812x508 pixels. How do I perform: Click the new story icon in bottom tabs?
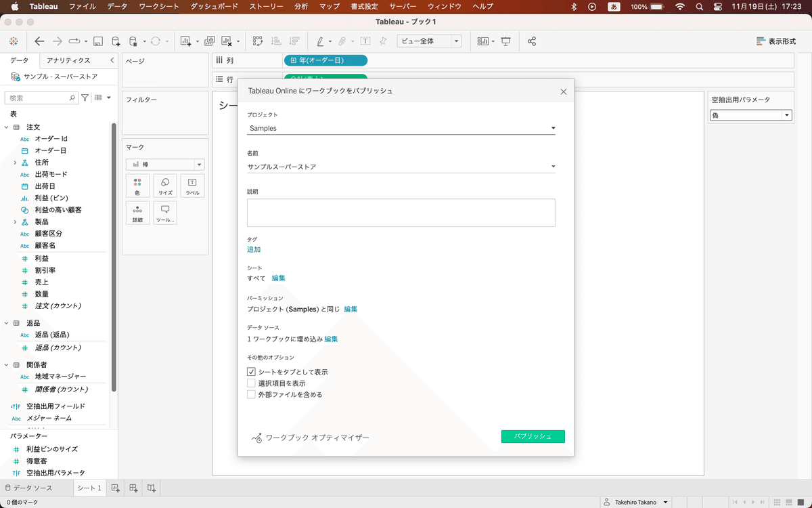[x=152, y=488]
